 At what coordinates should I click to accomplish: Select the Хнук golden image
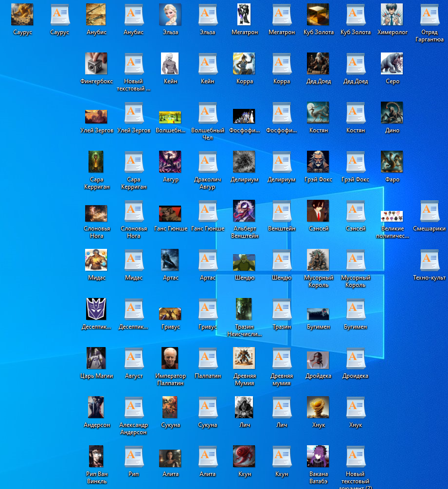(318, 408)
